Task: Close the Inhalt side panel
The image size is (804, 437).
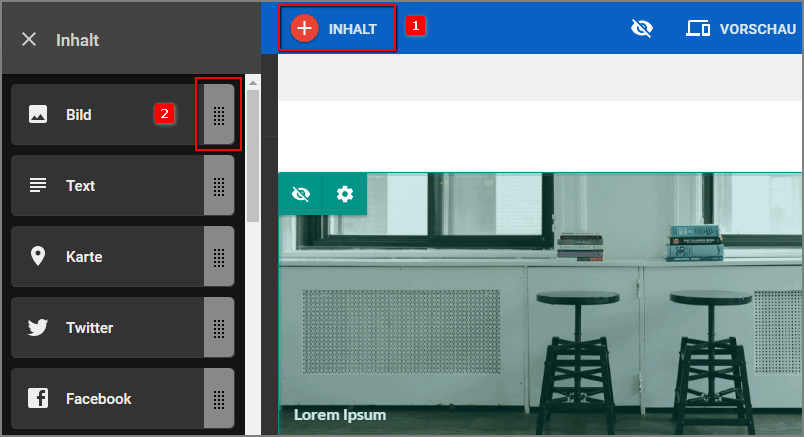Action: (x=29, y=39)
